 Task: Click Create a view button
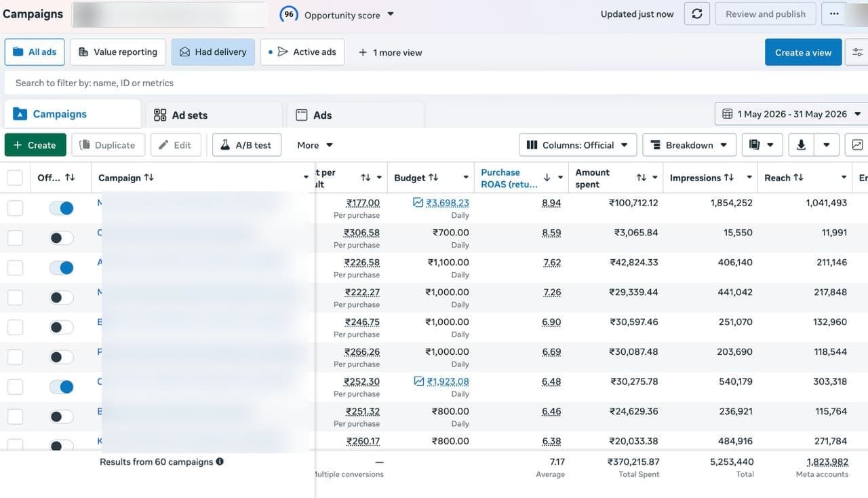click(x=804, y=52)
